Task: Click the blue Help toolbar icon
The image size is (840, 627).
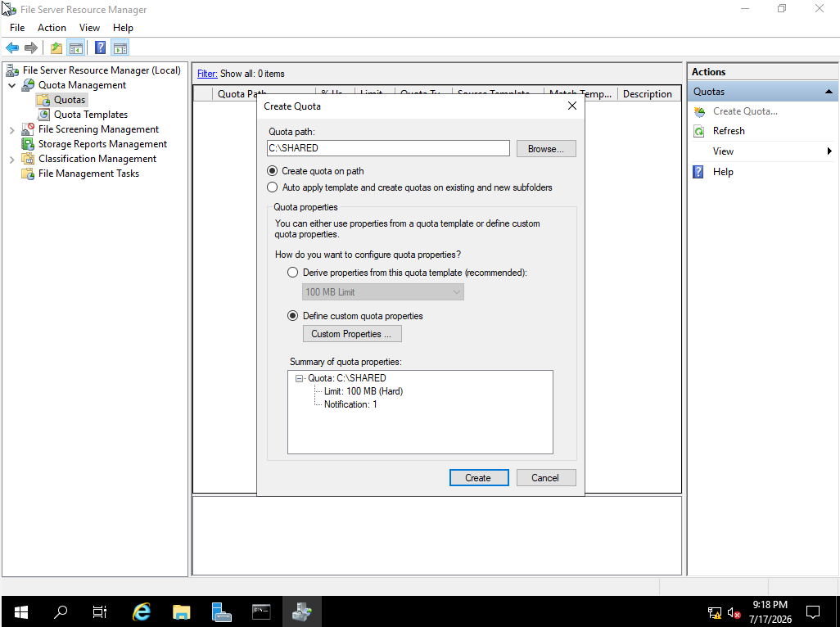Action: tap(100, 48)
